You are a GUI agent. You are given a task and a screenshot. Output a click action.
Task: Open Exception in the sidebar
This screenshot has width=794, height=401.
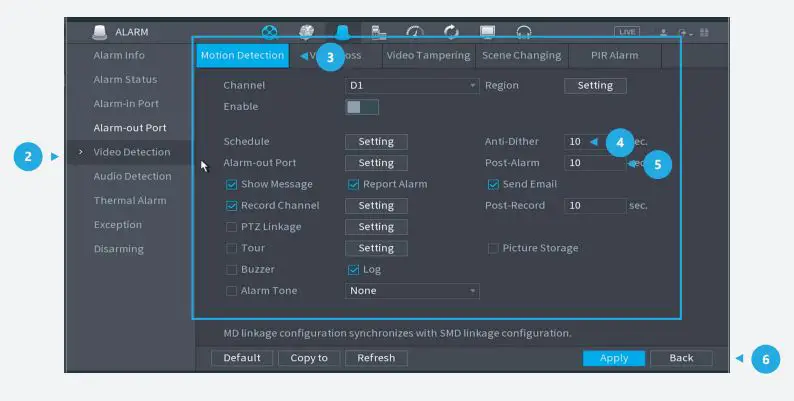[117, 225]
